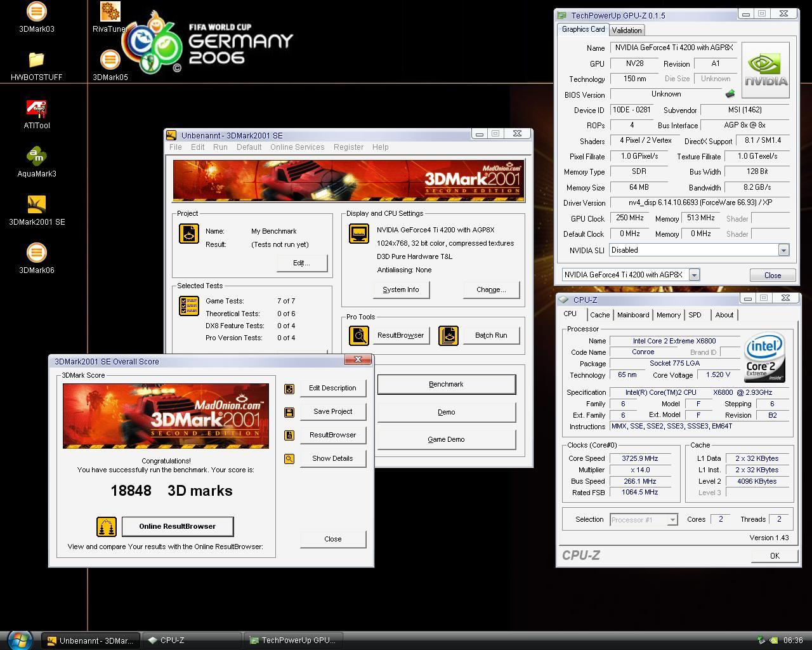812x650 pixels.
Task: Click the Show Details button
Action: coord(333,458)
